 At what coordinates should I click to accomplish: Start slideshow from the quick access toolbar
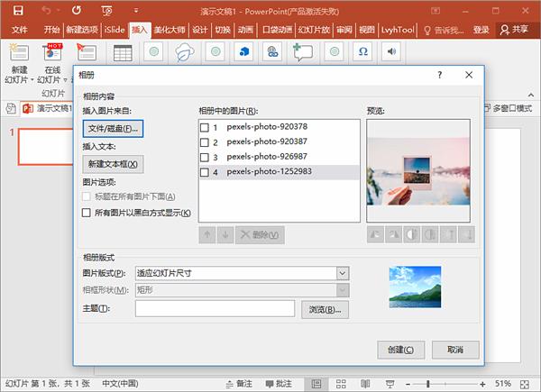[106, 12]
